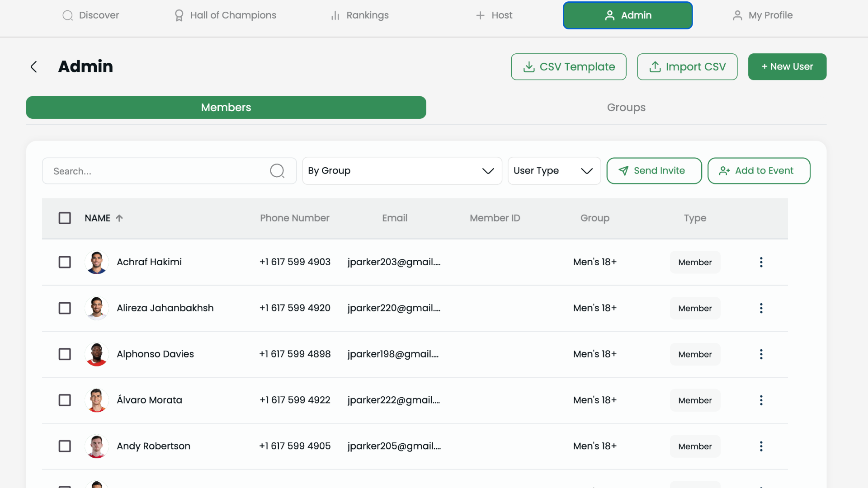Click the back arrow beside Admin heading
Screen dimensions: 868x488
point(33,67)
